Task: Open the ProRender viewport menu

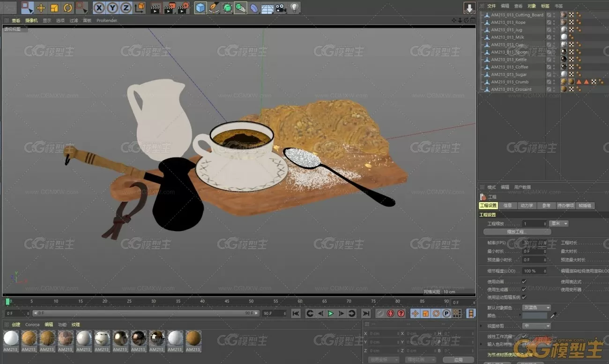Action: click(107, 21)
